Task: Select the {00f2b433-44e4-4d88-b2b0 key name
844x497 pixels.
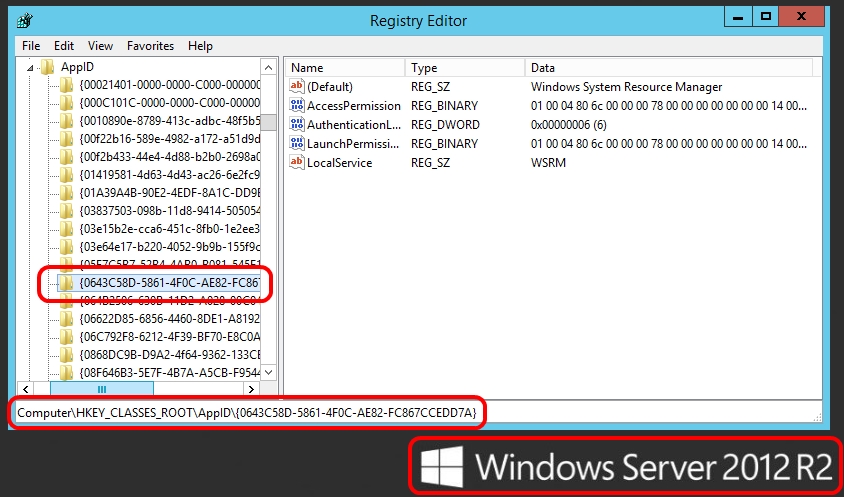Action: click(170, 157)
